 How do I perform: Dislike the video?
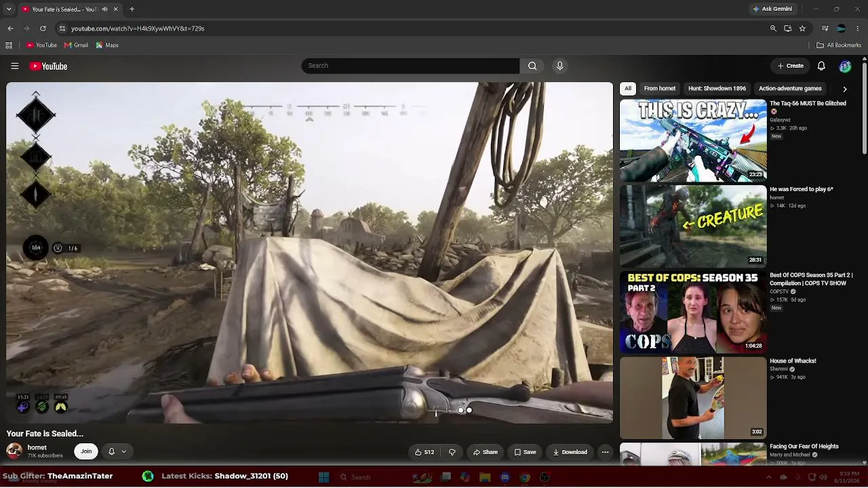click(452, 452)
